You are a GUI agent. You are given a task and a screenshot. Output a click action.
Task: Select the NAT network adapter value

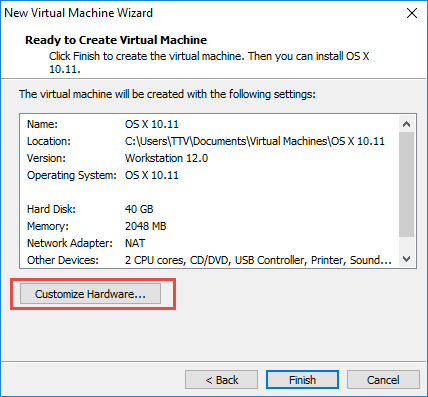tap(135, 243)
